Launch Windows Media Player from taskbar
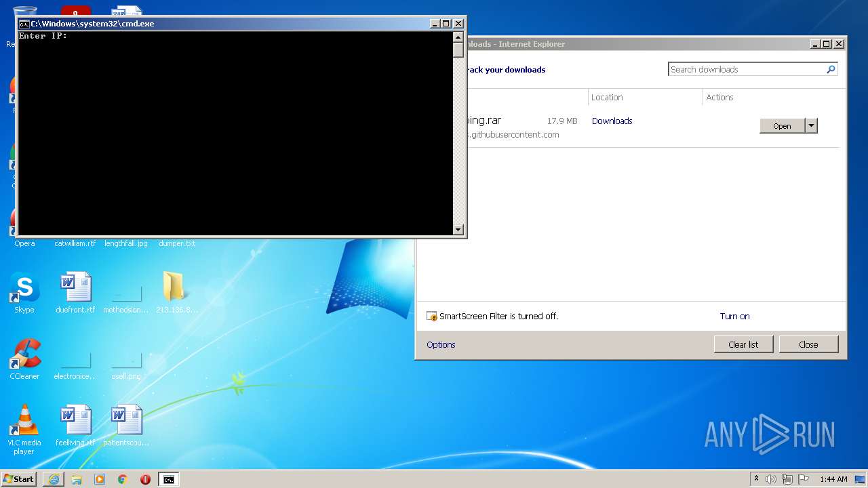Screen dimensions: 868x488 (100, 479)
